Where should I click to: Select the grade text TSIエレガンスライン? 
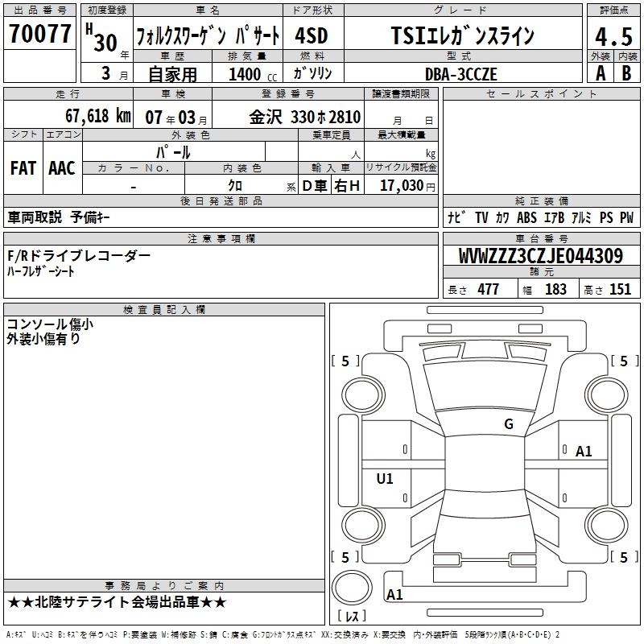(462, 35)
